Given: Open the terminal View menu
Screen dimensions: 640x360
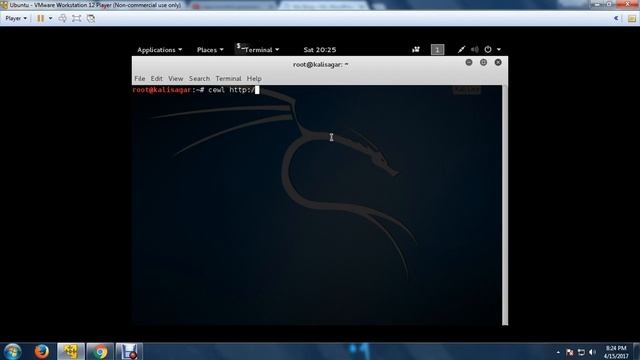Looking at the screenshot, I should click(x=176, y=78).
